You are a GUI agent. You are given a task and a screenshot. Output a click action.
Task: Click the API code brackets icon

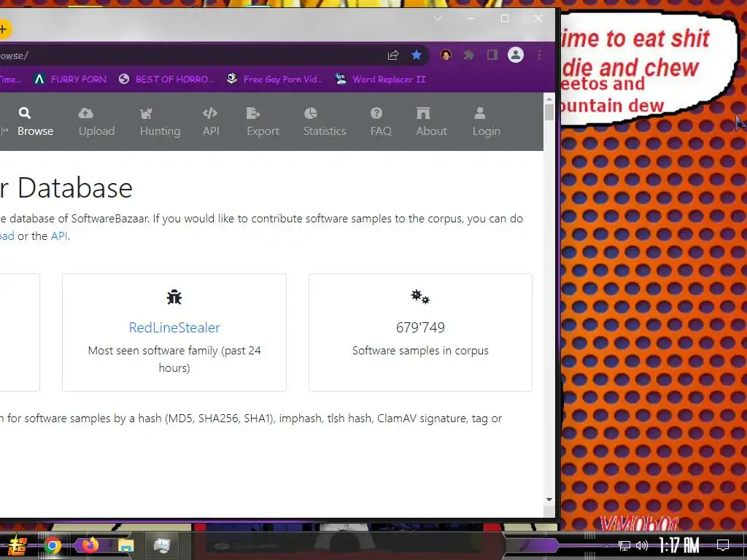210,113
